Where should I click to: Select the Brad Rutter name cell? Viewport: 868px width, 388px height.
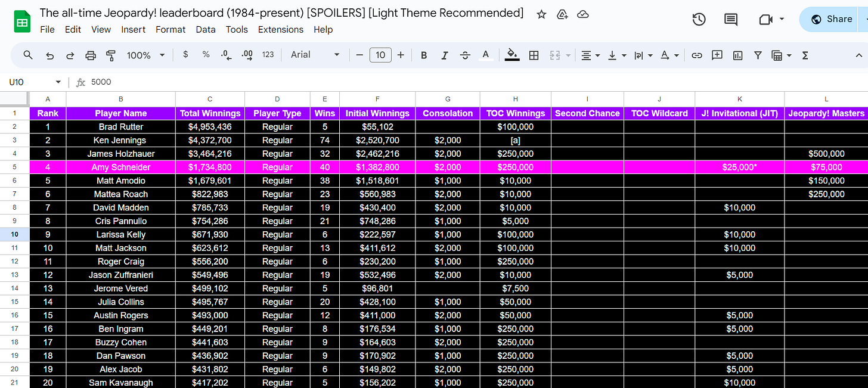[x=121, y=126]
